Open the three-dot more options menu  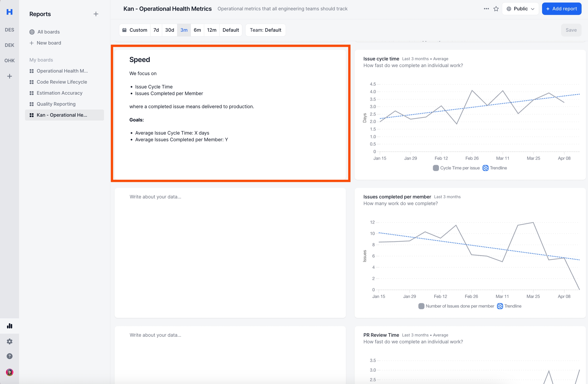point(486,9)
